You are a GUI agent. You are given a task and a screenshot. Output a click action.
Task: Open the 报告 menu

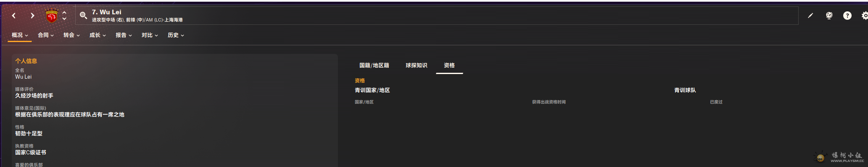point(124,35)
